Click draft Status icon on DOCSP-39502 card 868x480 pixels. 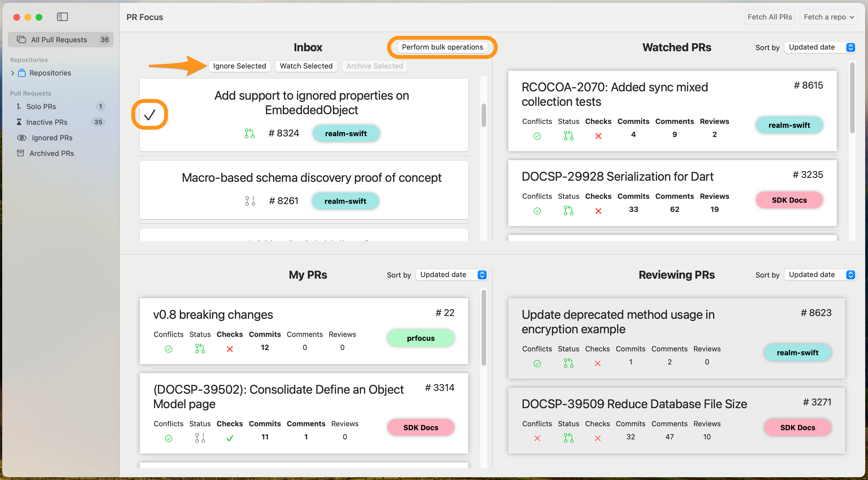(200, 438)
